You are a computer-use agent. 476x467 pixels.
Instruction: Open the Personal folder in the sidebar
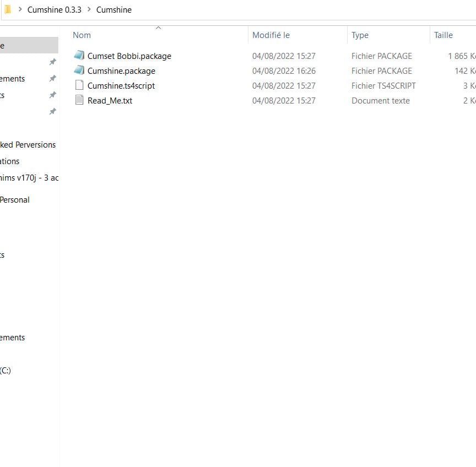click(x=14, y=200)
